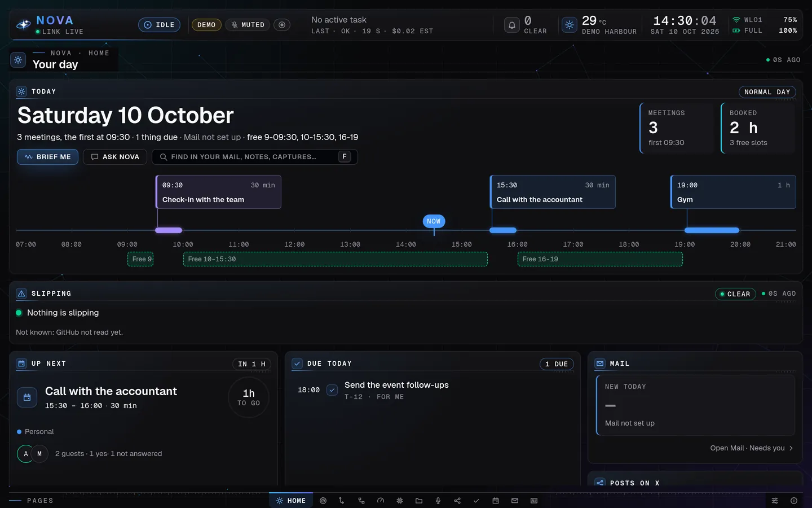This screenshot has height=508, width=812.
Task: Focus the Find in your mail, notes, captures field
Action: pyautogui.click(x=255, y=157)
